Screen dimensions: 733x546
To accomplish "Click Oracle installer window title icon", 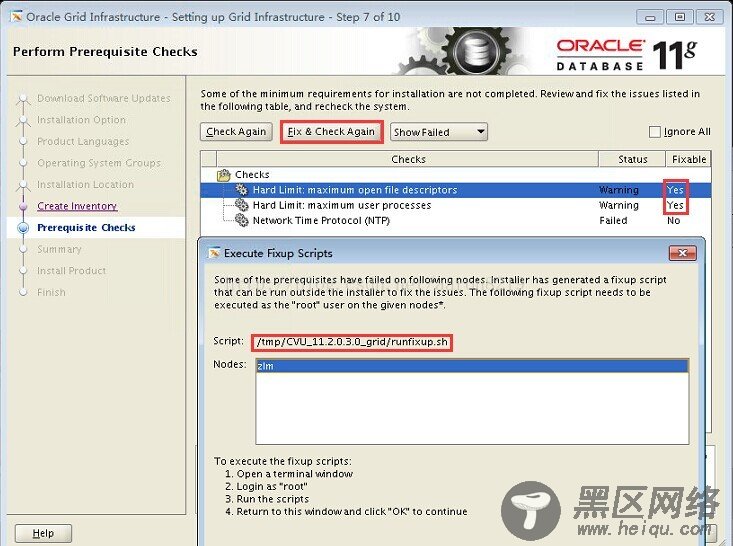I will [x=16, y=17].
